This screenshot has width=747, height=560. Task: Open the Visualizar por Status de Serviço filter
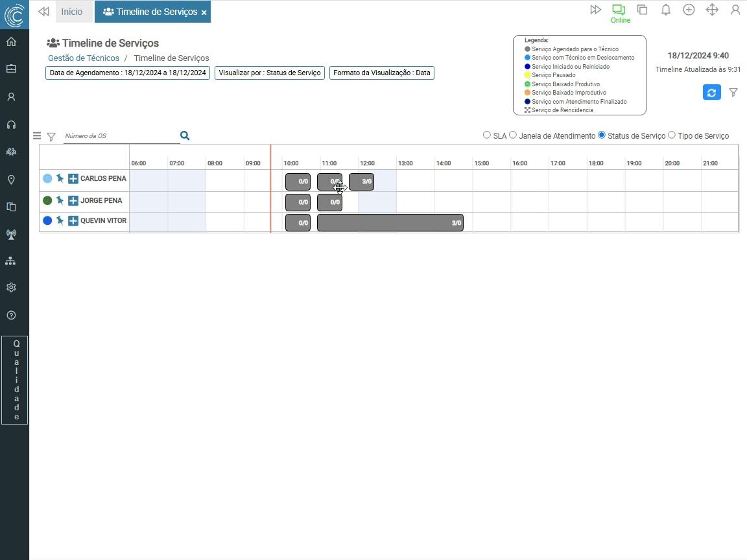pos(270,73)
